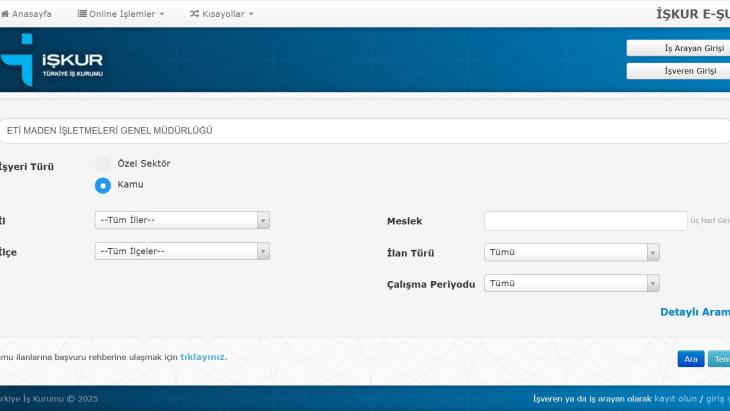Click the İŞKUR E-ŞUBE title text
This screenshot has height=411, width=730.
point(693,14)
